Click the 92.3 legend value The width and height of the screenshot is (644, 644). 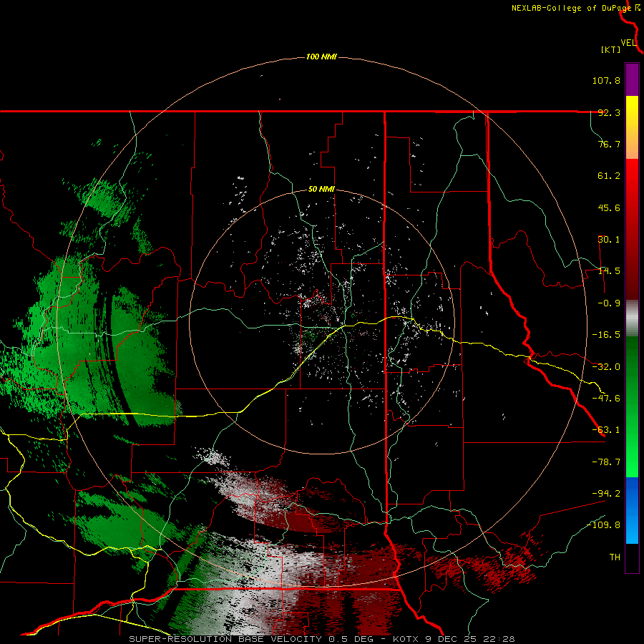(609, 112)
